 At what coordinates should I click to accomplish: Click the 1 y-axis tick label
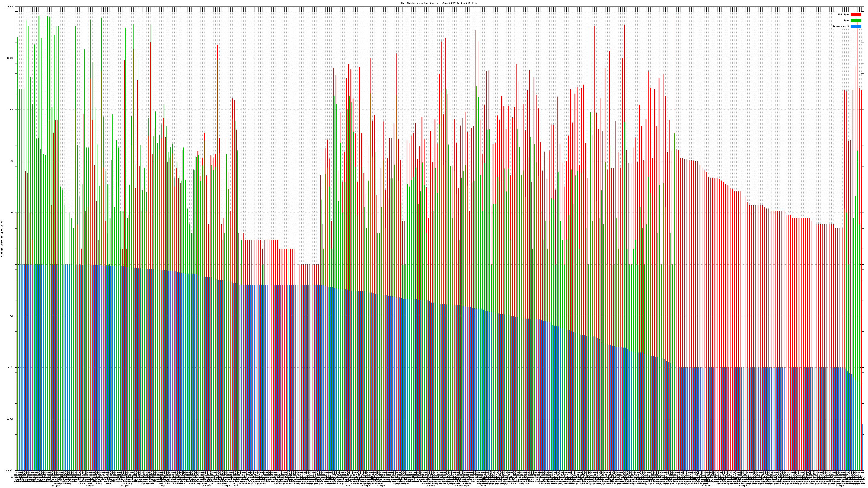(13, 264)
